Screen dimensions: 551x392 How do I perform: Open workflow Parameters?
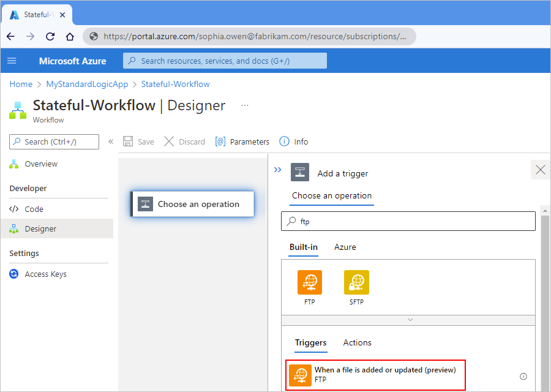tap(242, 141)
